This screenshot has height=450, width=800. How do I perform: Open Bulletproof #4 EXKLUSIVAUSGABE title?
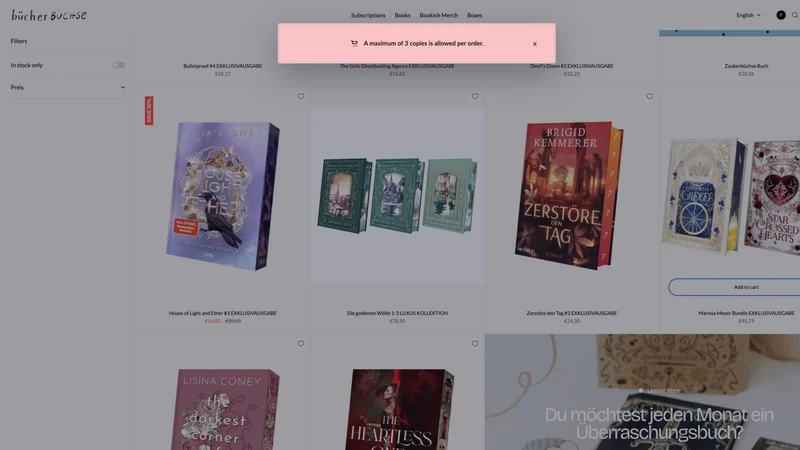pos(222,66)
